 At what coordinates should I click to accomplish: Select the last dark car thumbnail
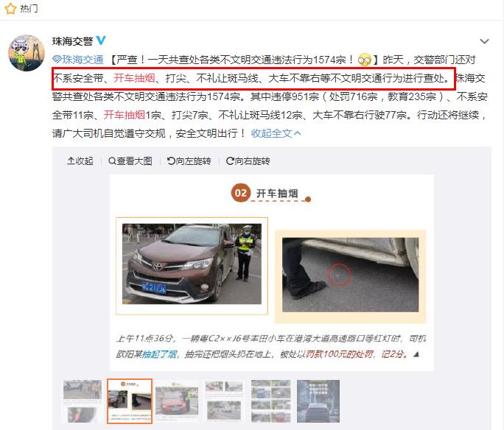point(318,401)
